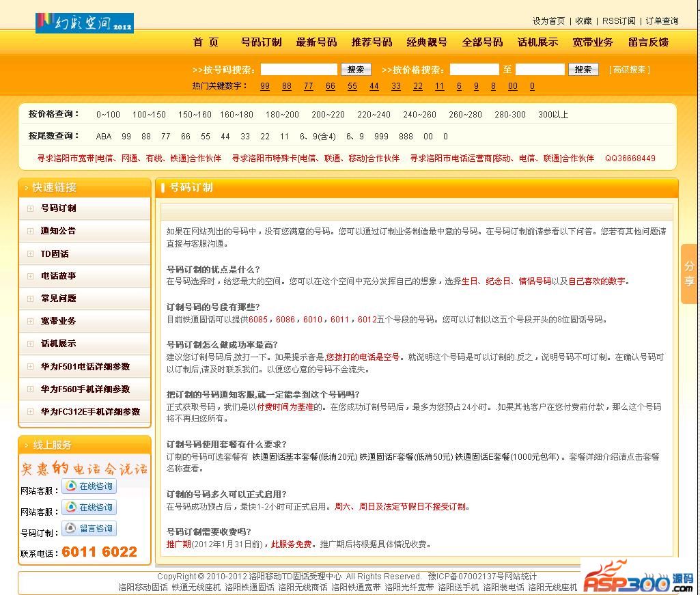Viewport: 700px width, 595px height.
Task: Open 经典靓号 navigation item
Action: (428, 42)
